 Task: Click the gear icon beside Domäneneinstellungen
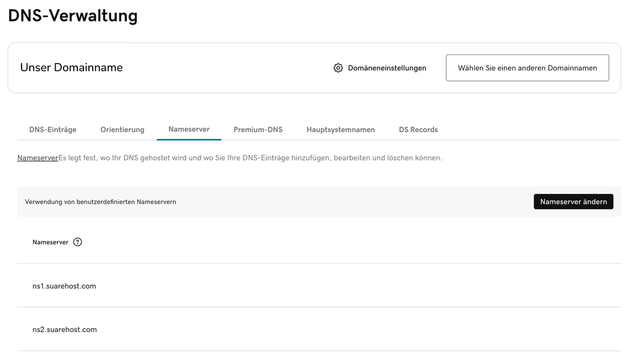[x=338, y=68]
